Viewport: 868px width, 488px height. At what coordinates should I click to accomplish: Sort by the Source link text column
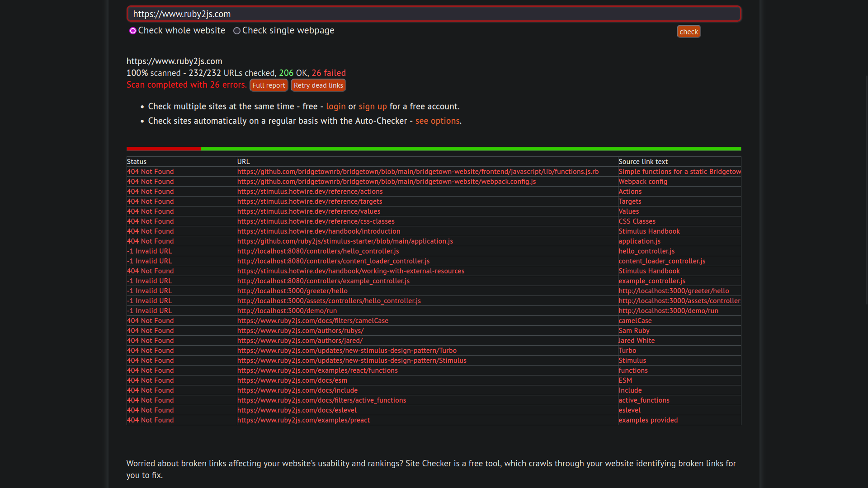[643, 161]
